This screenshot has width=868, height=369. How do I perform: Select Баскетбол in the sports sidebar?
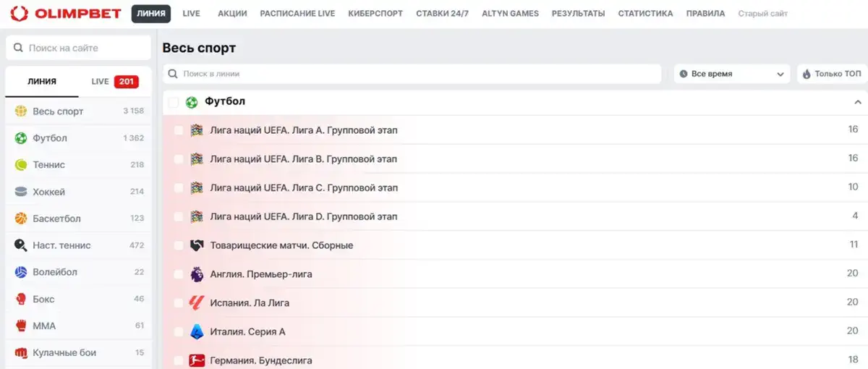(79, 219)
